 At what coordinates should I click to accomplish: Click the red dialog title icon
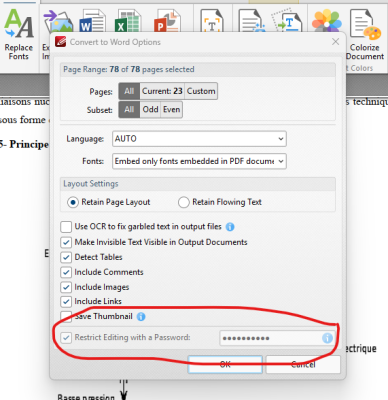pyautogui.click(x=61, y=42)
